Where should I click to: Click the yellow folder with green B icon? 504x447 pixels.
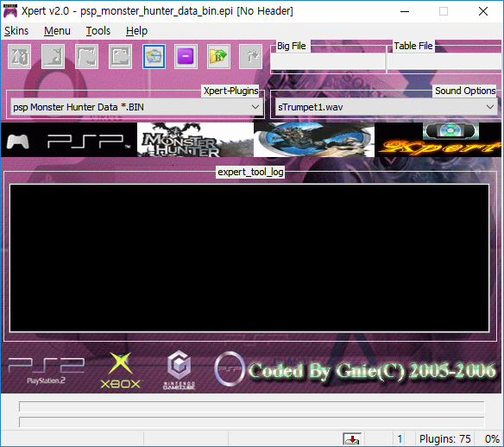(218, 57)
